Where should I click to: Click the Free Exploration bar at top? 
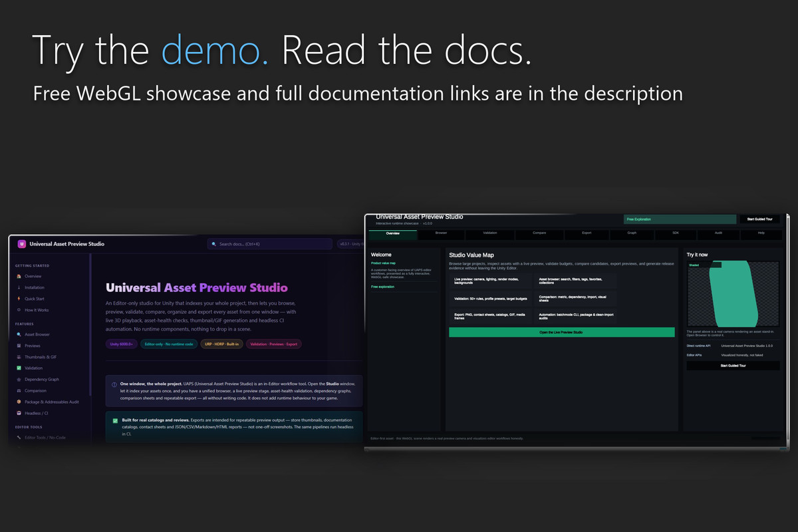click(x=680, y=219)
